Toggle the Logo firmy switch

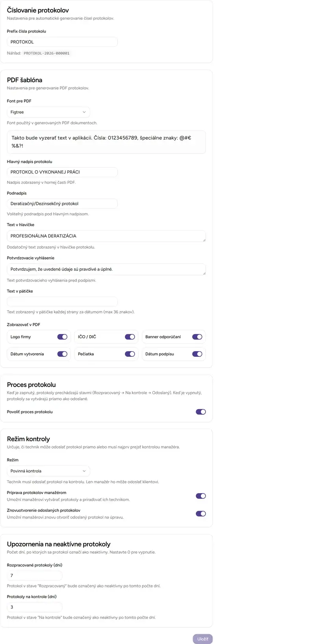(62, 337)
